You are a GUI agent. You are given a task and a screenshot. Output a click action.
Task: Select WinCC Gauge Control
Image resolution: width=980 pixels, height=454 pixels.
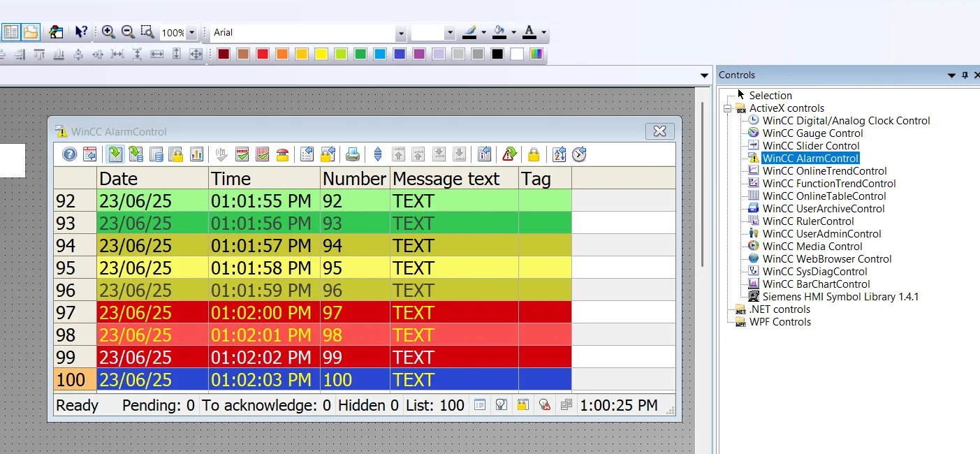813,133
